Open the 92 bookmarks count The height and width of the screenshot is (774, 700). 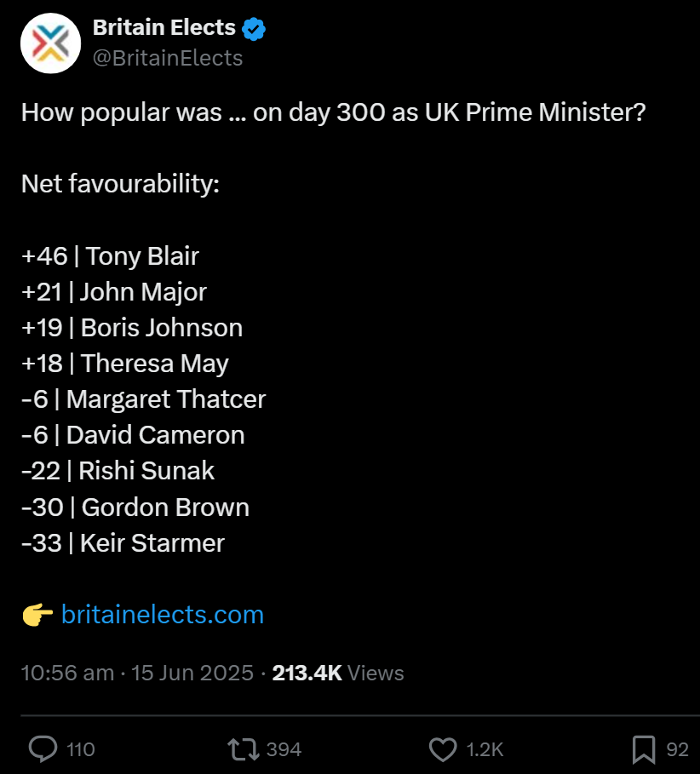point(677,749)
